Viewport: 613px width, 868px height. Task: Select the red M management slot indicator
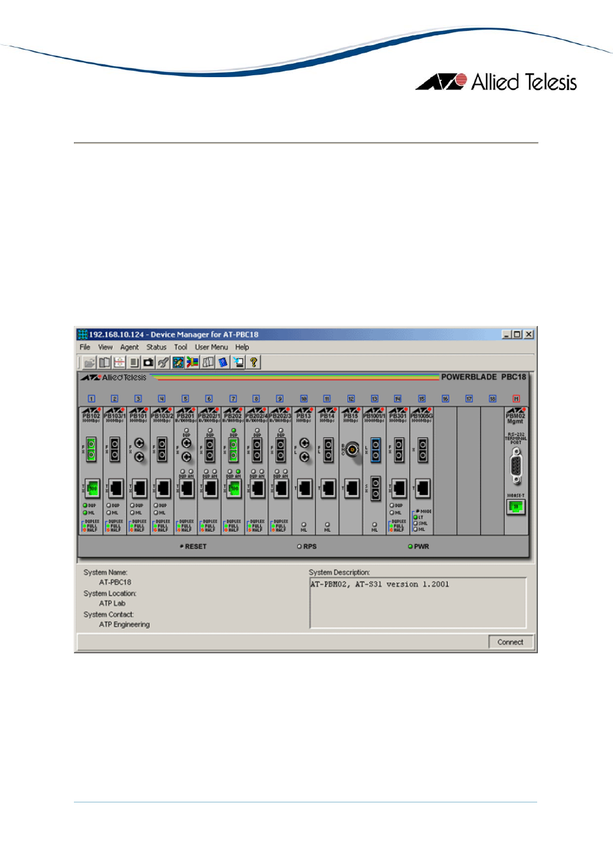(516, 399)
